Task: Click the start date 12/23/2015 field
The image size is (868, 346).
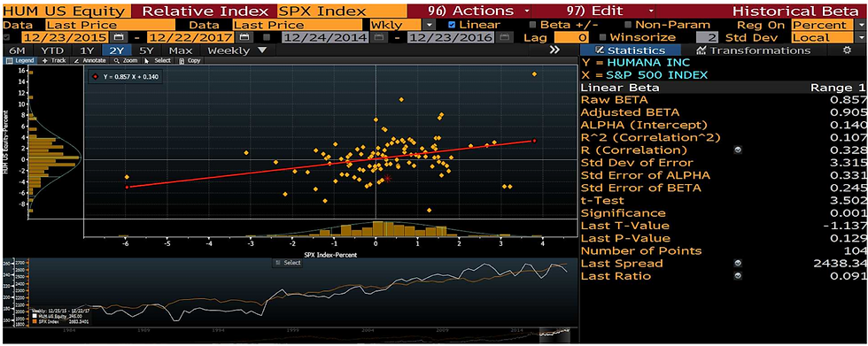Action: pyautogui.click(x=66, y=37)
